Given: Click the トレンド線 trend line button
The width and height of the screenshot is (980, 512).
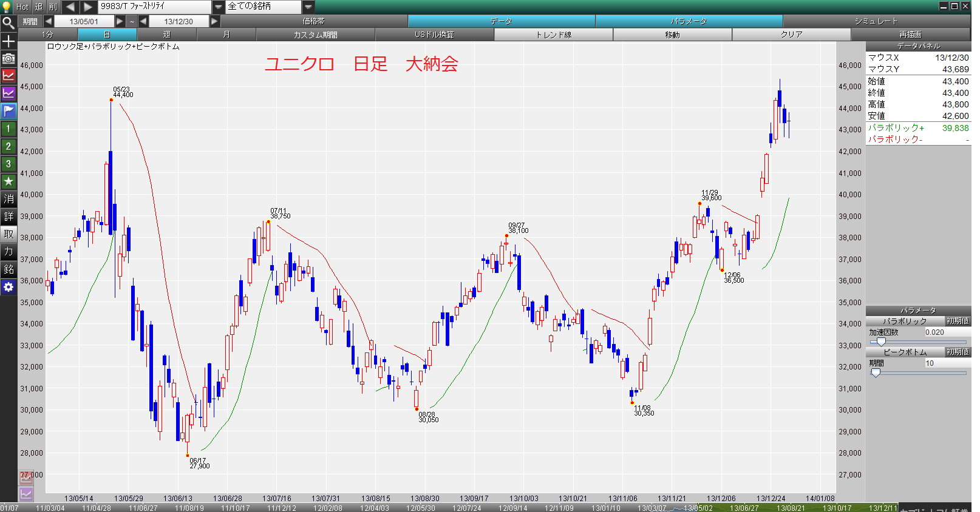Looking at the screenshot, I should coord(554,35).
